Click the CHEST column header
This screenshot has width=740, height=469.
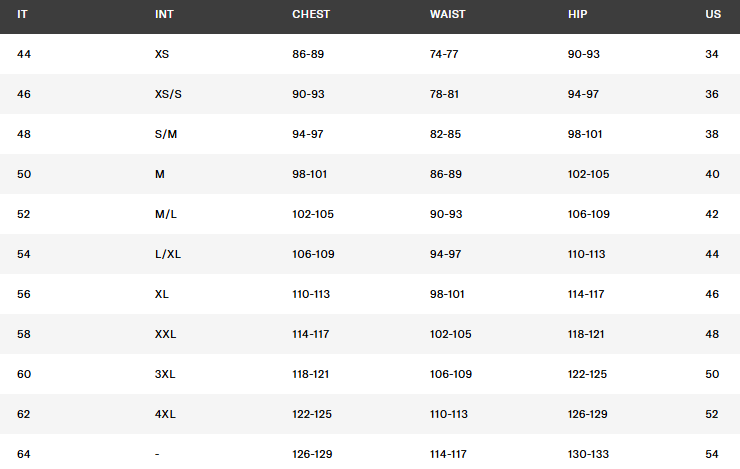311,15
